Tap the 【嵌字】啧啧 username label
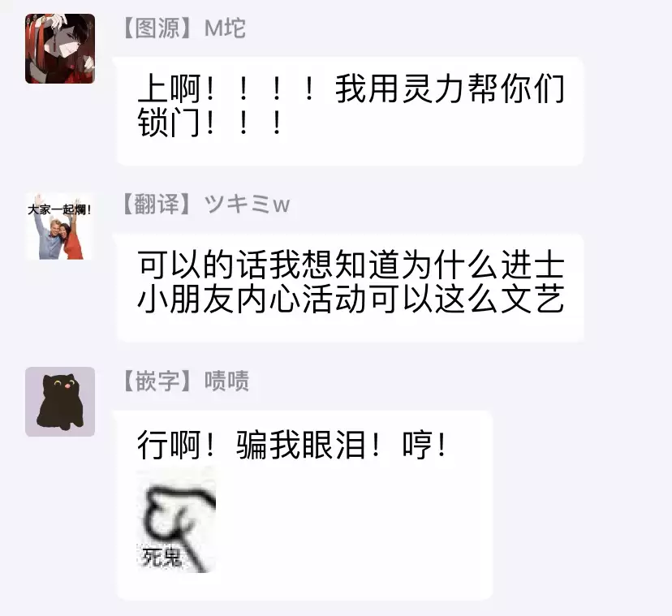The width and height of the screenshot is (672, 616). tap(186, 381)
